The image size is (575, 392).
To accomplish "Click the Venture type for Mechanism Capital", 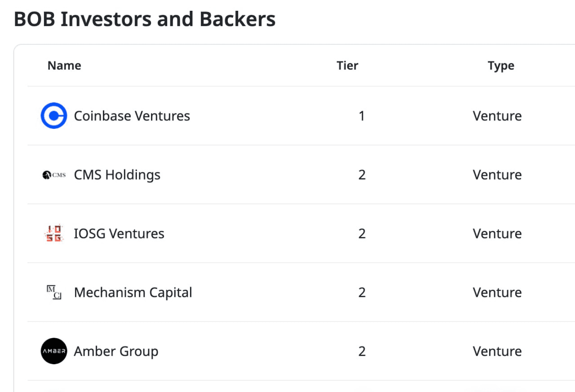I will [497, 292].
